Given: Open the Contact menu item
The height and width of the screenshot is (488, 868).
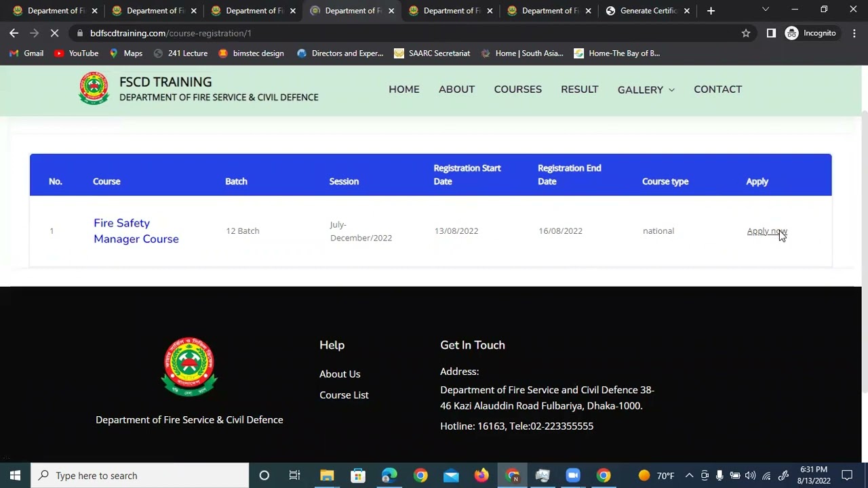Looking at the screenshot, I should tap(718, 89).
